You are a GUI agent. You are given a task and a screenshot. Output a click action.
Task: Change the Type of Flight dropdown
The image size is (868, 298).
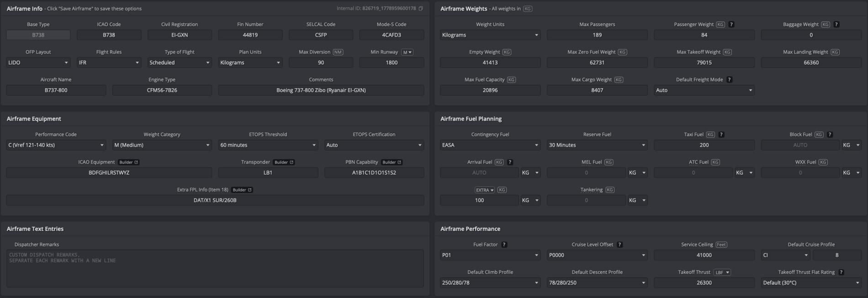tap(180, 63)
